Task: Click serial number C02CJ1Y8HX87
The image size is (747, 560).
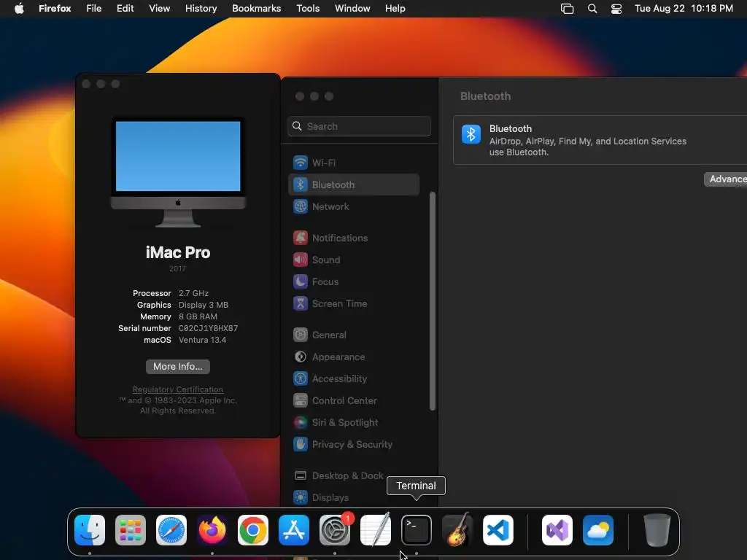Action: 208,328
